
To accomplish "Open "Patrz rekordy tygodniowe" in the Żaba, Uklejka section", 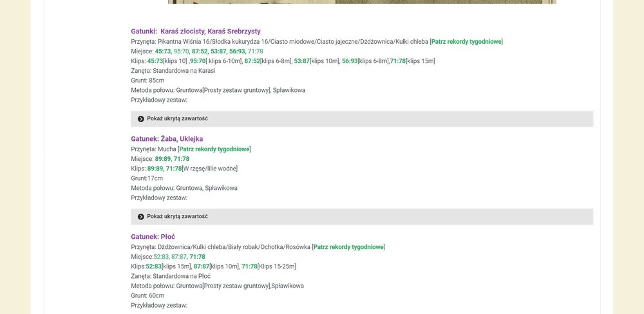I will tap(214, 149).
